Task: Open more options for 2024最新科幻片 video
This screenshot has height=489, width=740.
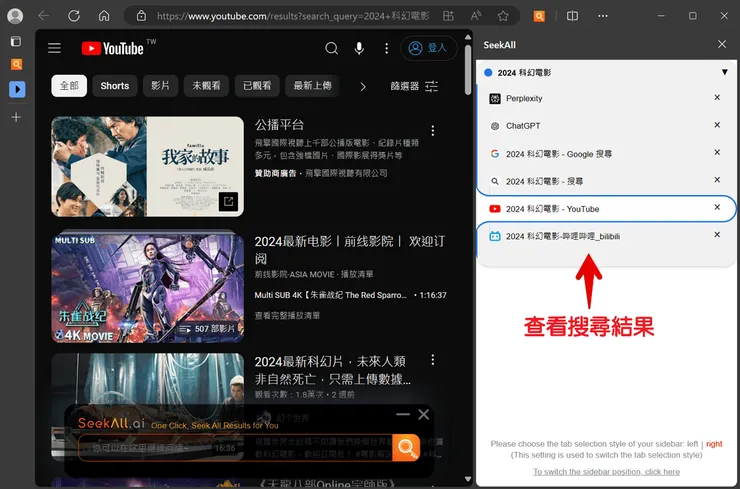Action: point(433,360)
